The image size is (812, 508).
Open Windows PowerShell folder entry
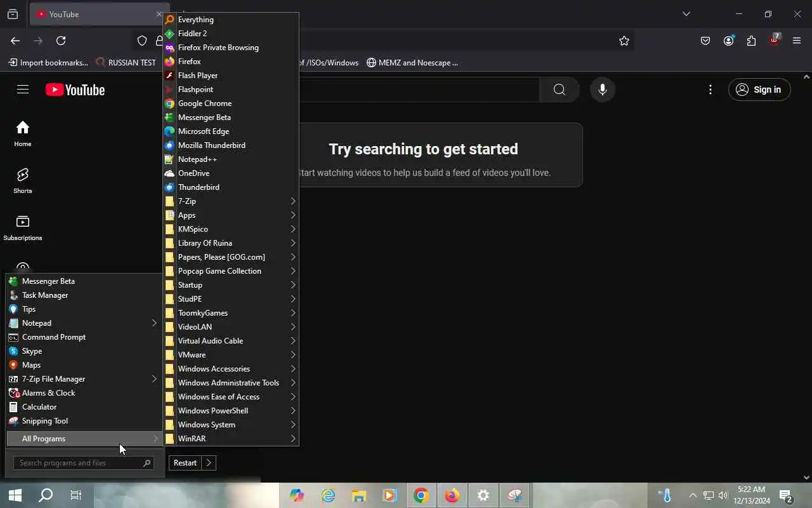point(231,411)
